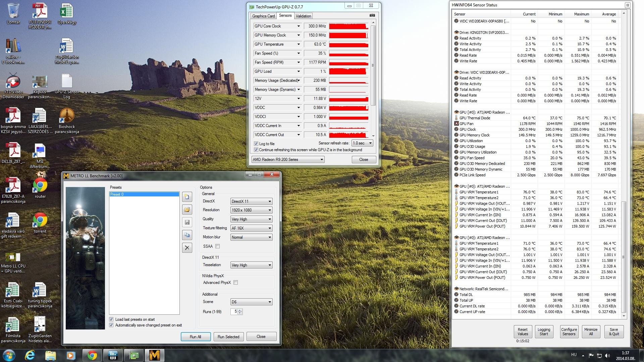Image resolution: width=644 pixels, height=362 pixels.
Task: Click Save & Quit in HWiNFO64
Action: (x=614, y=331)
